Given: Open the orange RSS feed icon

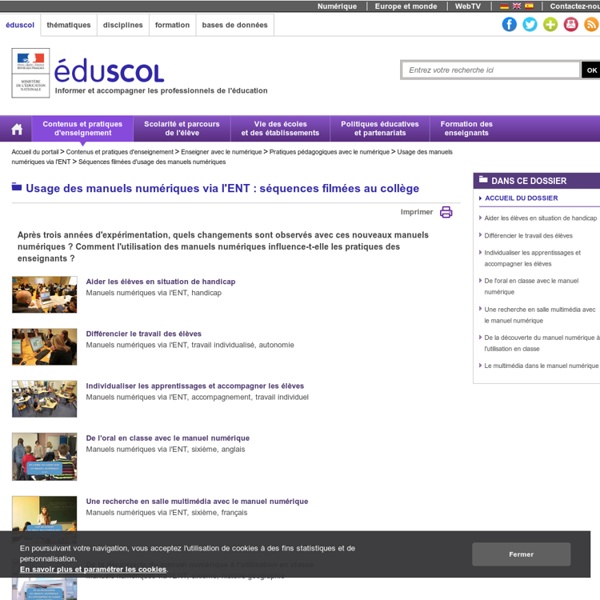Looking at the screenshot, I should 591,24.
